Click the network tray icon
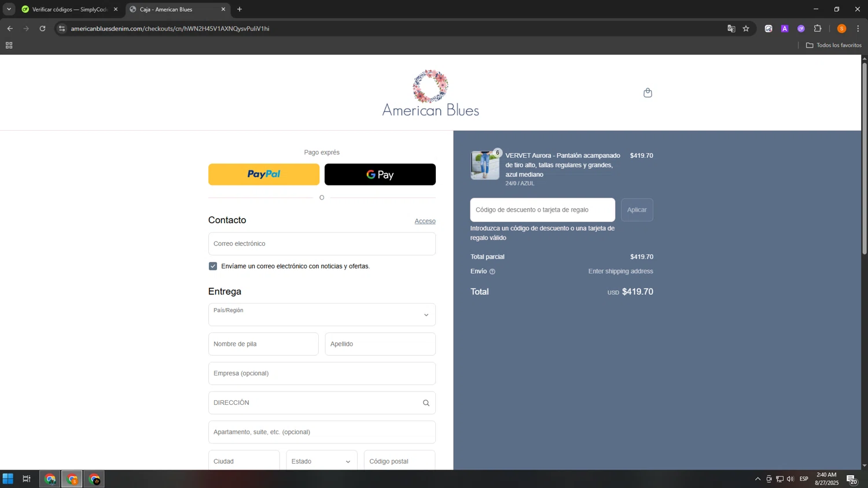 (779, 479)
